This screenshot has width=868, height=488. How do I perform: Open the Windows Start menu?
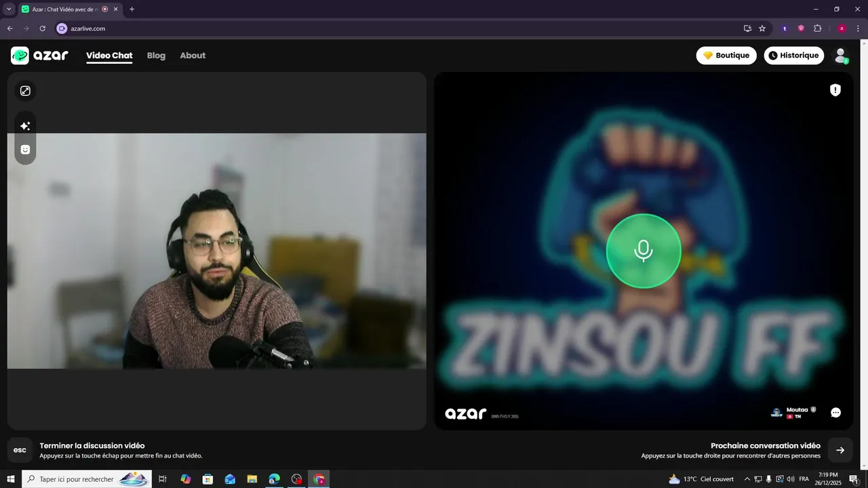(x=11, y=479)
